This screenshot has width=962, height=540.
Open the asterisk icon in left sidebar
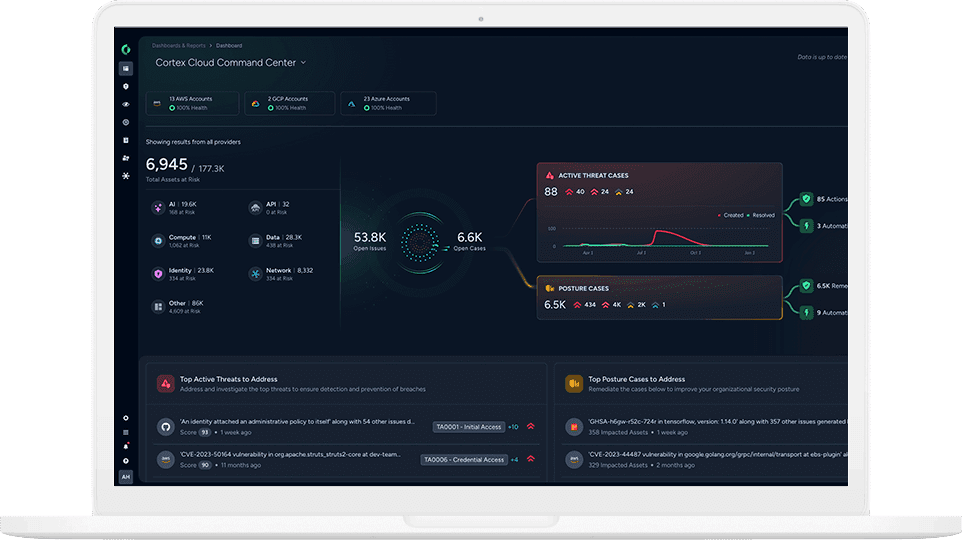(126, 176)
